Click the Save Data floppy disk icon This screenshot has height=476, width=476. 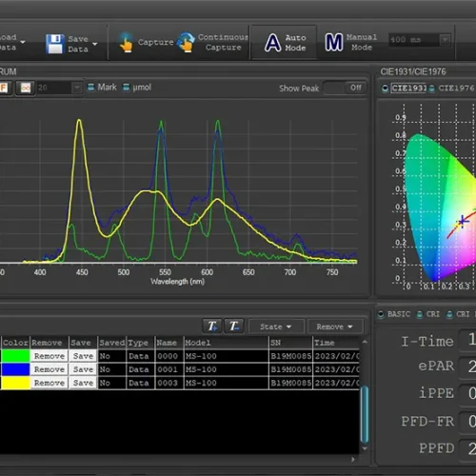tap(55, 44)
